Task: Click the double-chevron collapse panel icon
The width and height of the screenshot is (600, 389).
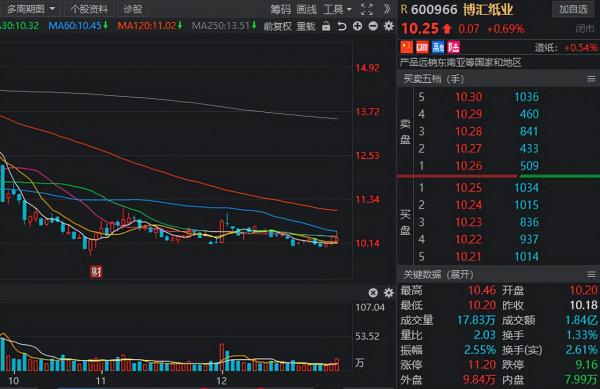Action: pos(387,9)
